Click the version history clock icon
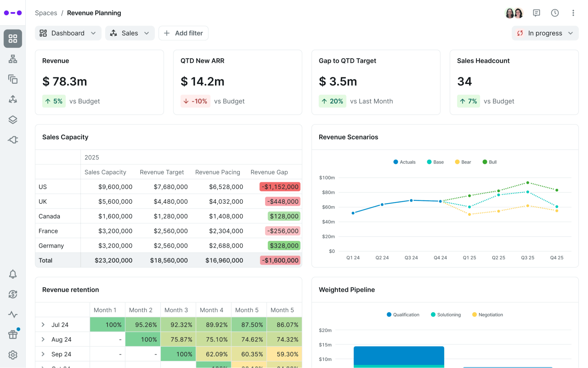Image resolution: width=588 pixels, height=368 pixels. (555, 13)
